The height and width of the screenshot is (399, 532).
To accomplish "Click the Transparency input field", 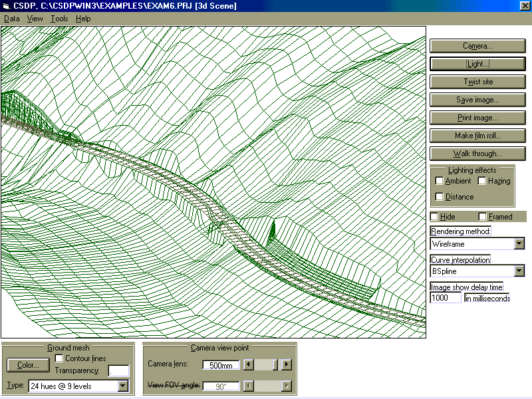I will point(118,370).
